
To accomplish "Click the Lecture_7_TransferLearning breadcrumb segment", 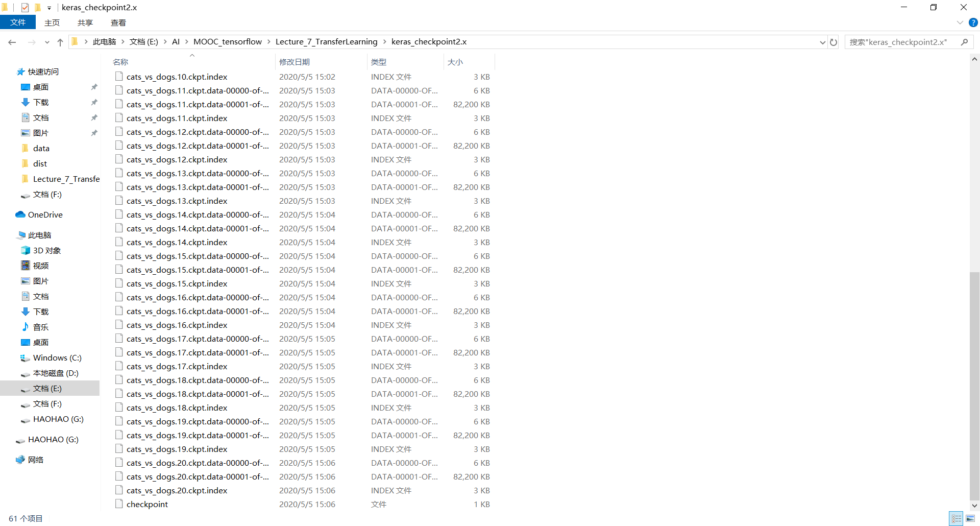I will click(327, 42).
